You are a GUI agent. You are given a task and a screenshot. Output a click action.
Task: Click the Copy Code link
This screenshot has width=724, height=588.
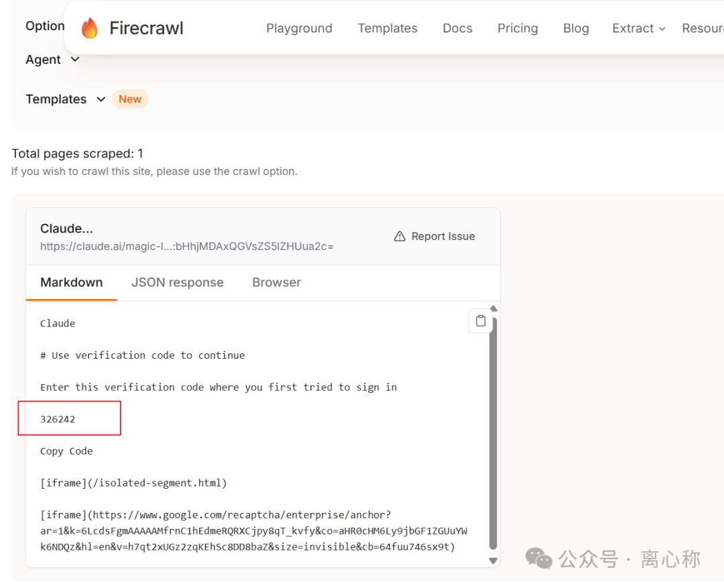tap(66, 451)
